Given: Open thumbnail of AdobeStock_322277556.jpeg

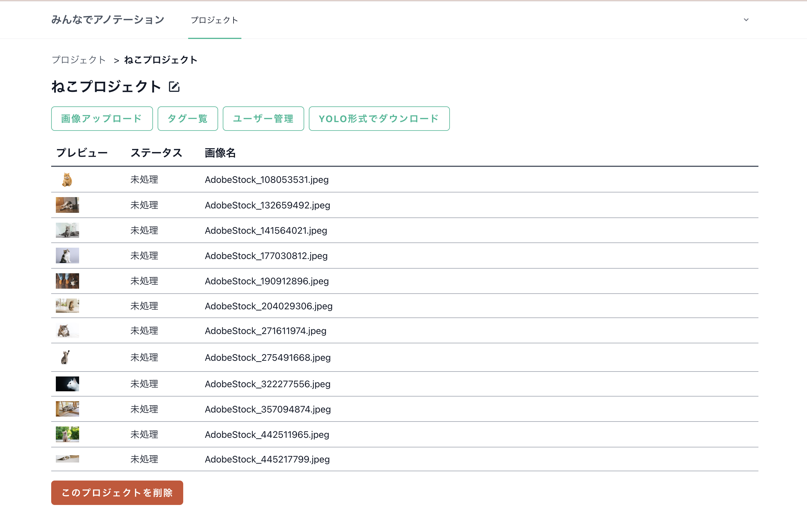Looking at the screenshot, I should tap(67, 384).
